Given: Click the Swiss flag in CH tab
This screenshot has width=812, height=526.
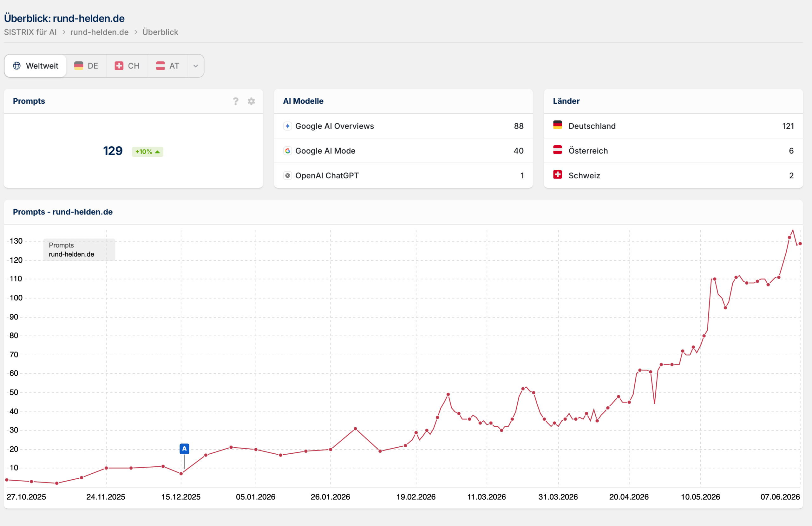Looking at the screenshot, I should [119, 66].
